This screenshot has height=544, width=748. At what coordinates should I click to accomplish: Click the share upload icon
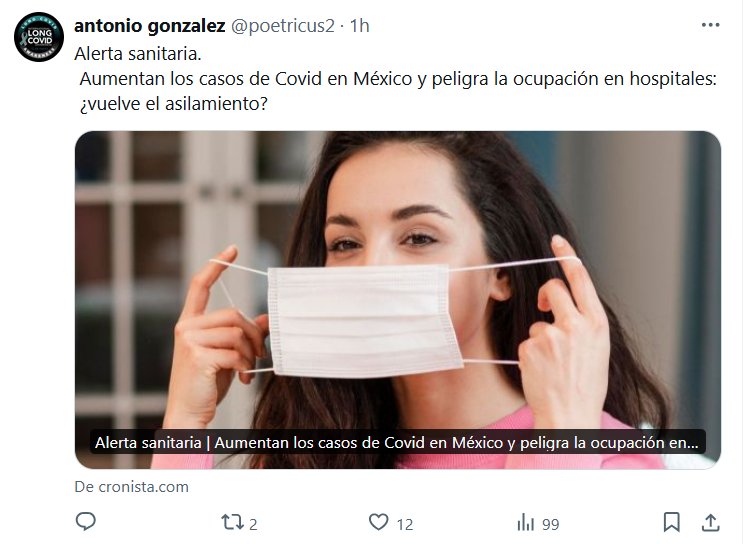click(710, 522)
